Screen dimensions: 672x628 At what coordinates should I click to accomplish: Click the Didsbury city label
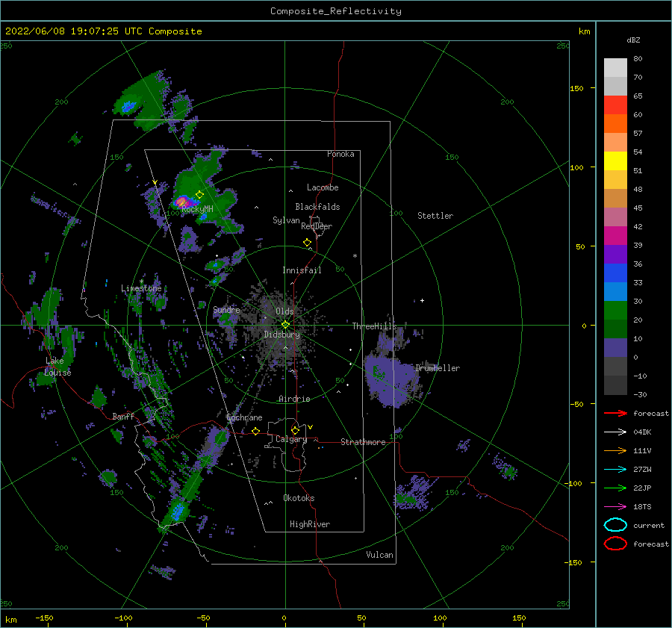[x=282, y=335]
